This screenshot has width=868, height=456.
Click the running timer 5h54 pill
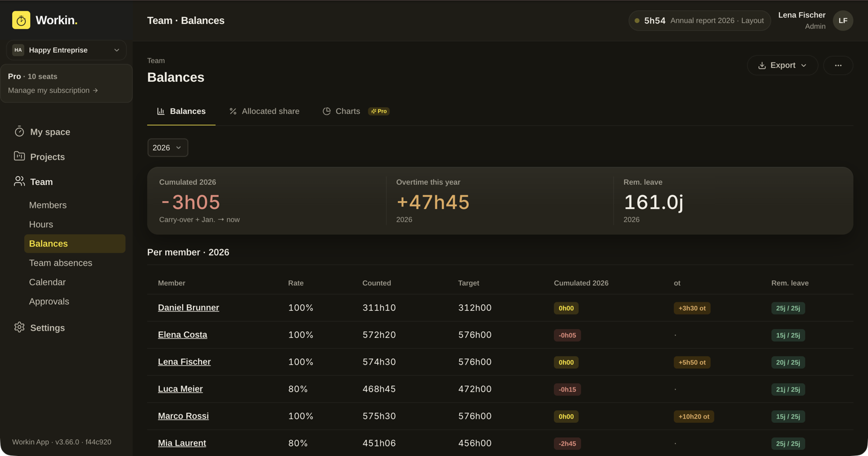click(x=699, y=20)
